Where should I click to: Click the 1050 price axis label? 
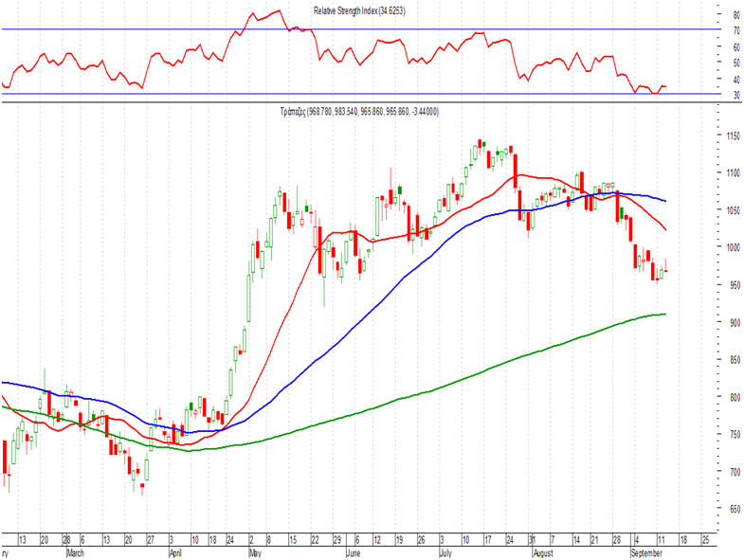(x=733, y=210)
